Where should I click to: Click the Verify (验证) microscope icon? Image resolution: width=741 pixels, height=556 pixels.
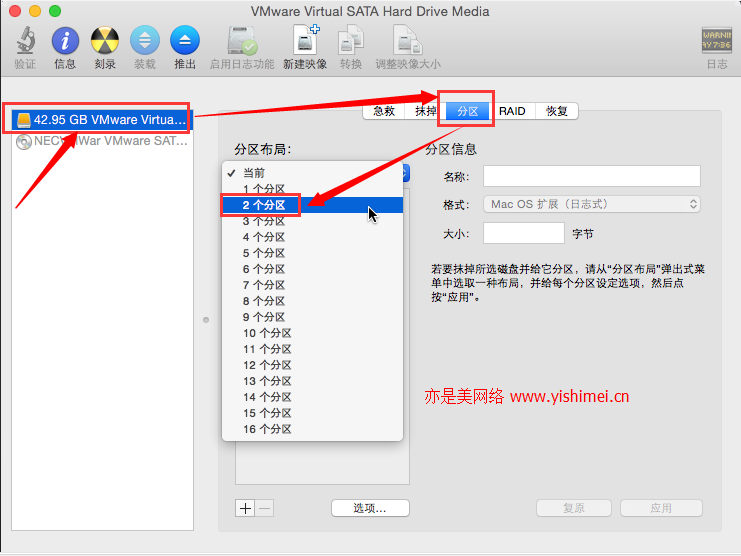point(25,40)
